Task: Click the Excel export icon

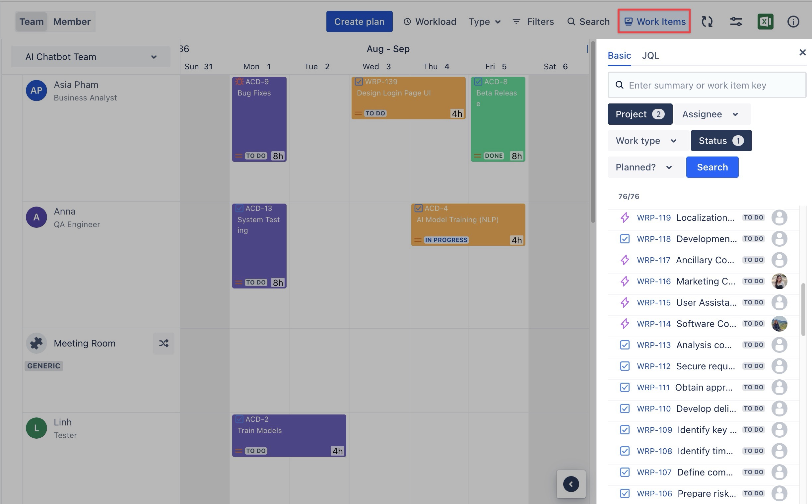Action: coord(765,22)
